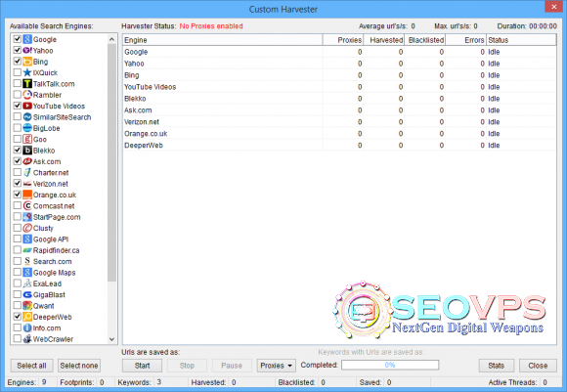
Task: Click the Qwant icon
Action: click(x=27, y=306)
